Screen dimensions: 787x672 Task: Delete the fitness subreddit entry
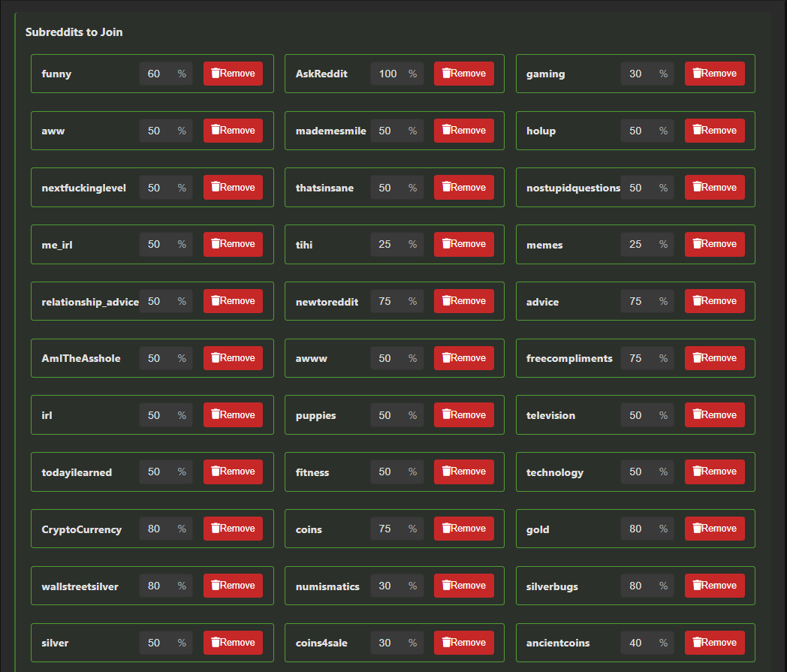pyautogui.click(x=464, y=472)
